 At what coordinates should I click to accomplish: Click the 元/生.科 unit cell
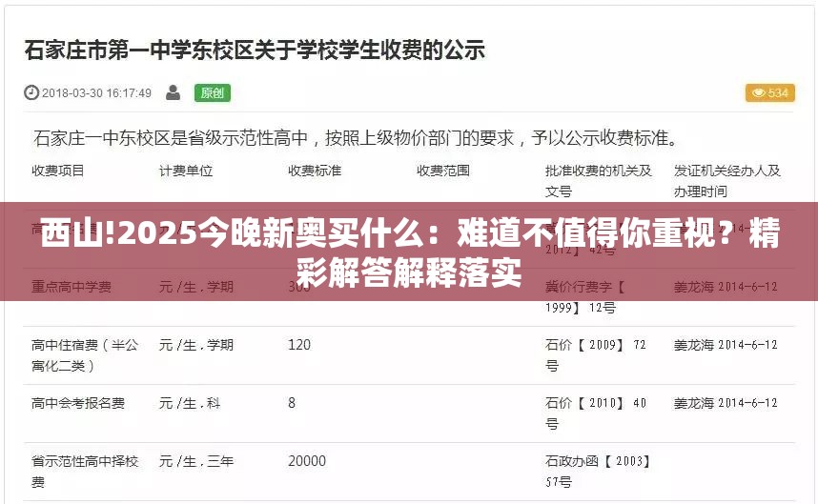[190, 403]
